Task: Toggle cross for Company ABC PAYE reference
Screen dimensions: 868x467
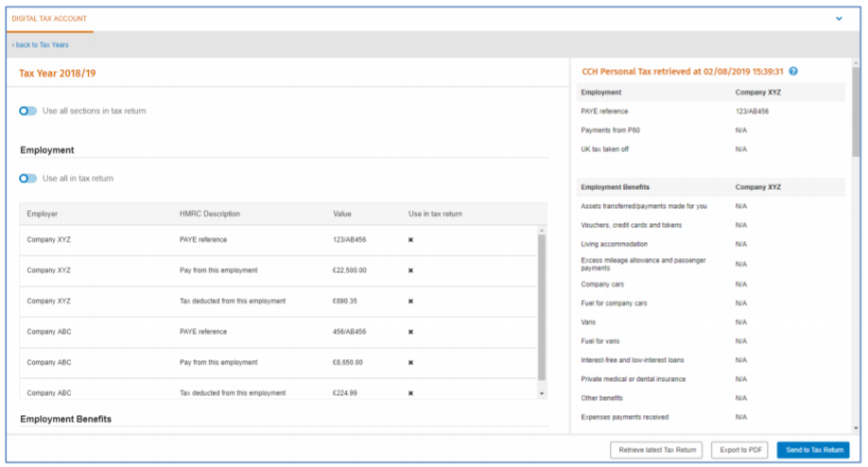Action: point(410,332)
